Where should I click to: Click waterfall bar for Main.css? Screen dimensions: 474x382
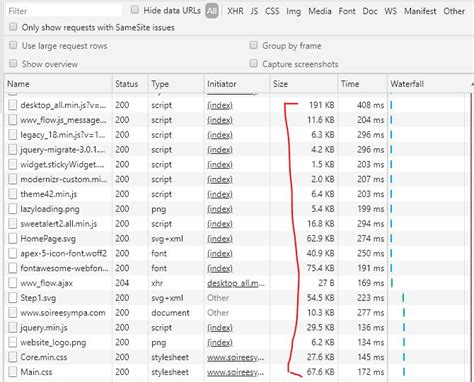(x=404, y=372)
